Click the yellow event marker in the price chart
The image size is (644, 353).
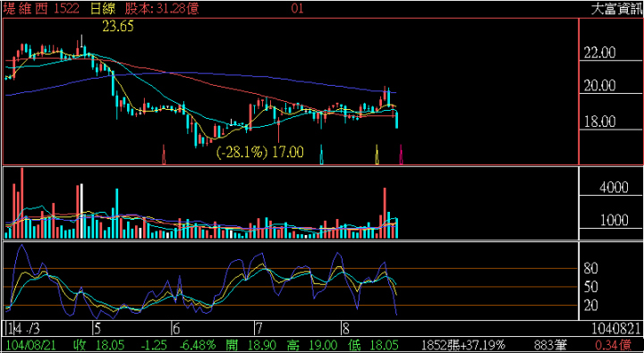[x=377, y=155]
